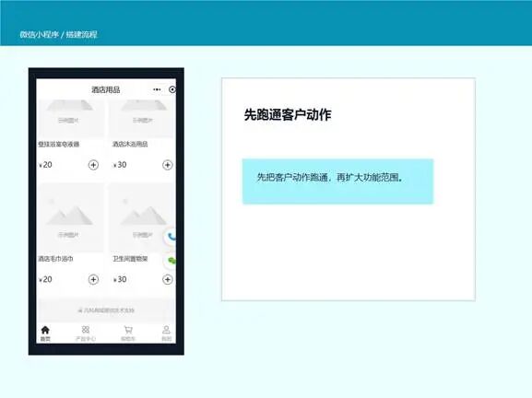Click the 壁挂浴室皂液器 product name
The height and width of the screenshot is (398, 532).
(x=59, y=144)
